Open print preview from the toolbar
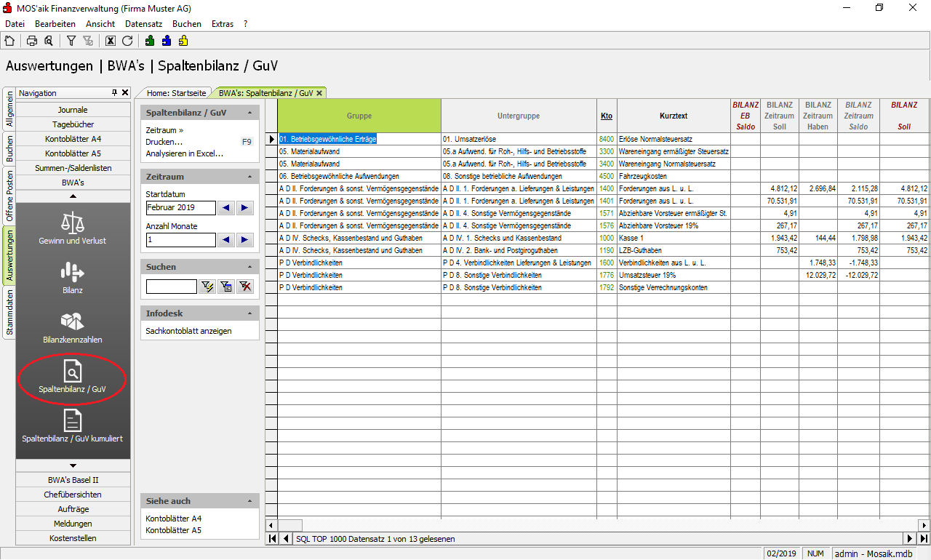Viewport: 931px width, 560px height. tap(48, 41)
